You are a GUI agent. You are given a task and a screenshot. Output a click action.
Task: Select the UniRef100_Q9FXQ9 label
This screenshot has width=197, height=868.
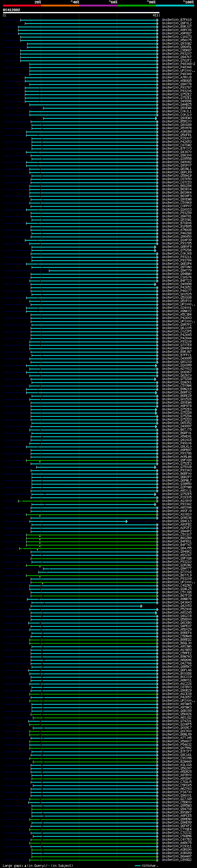coord(176,460)
